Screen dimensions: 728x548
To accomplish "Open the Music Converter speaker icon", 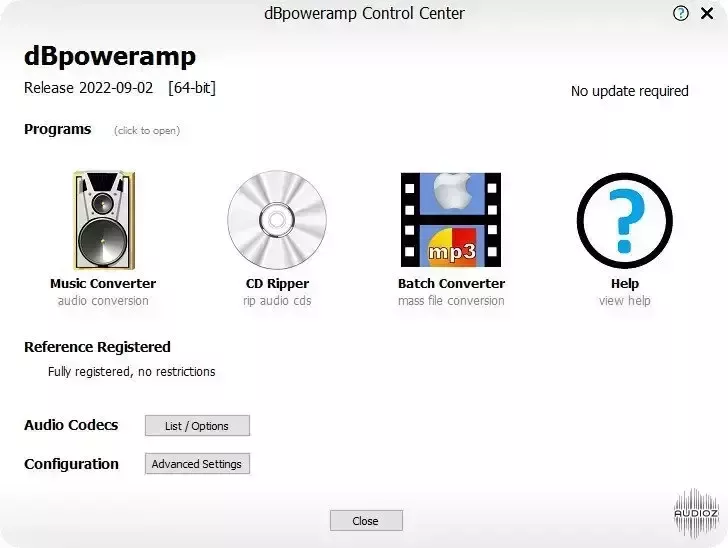I will [104, 220].
